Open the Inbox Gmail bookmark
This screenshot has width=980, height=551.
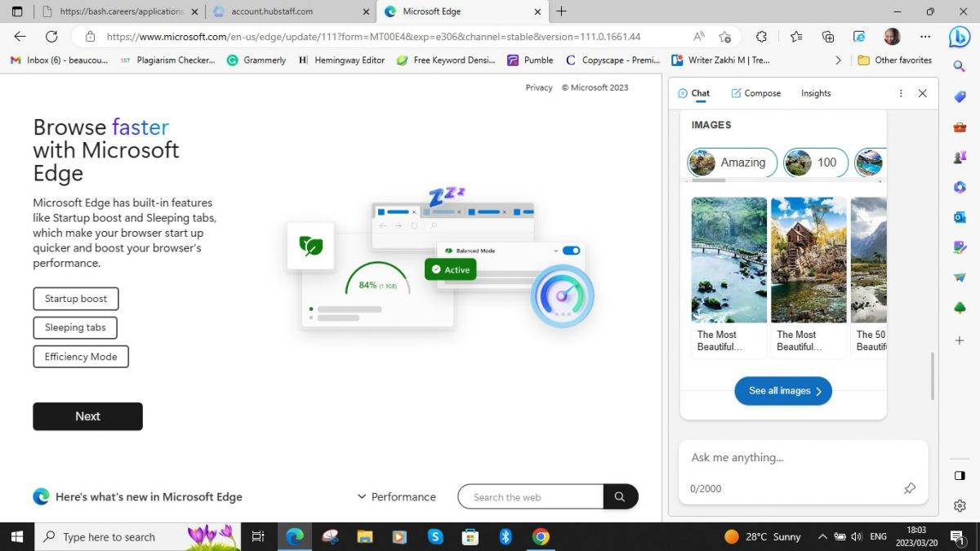[59, 60]
